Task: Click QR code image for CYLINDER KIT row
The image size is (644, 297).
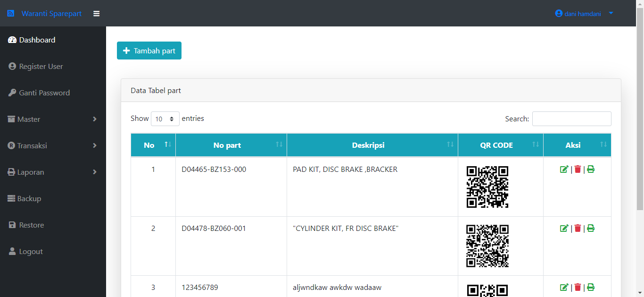Action: (487, 246)
